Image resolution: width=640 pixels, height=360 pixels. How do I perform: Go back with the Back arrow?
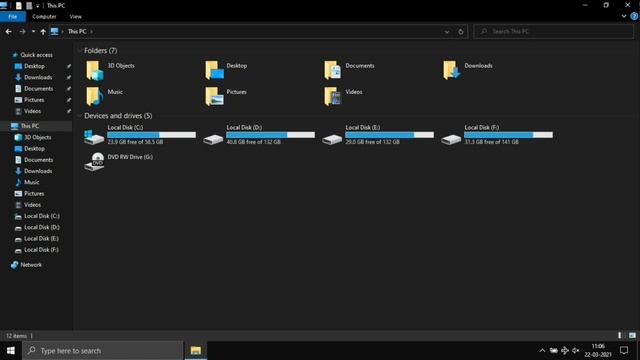coord(9,31)
